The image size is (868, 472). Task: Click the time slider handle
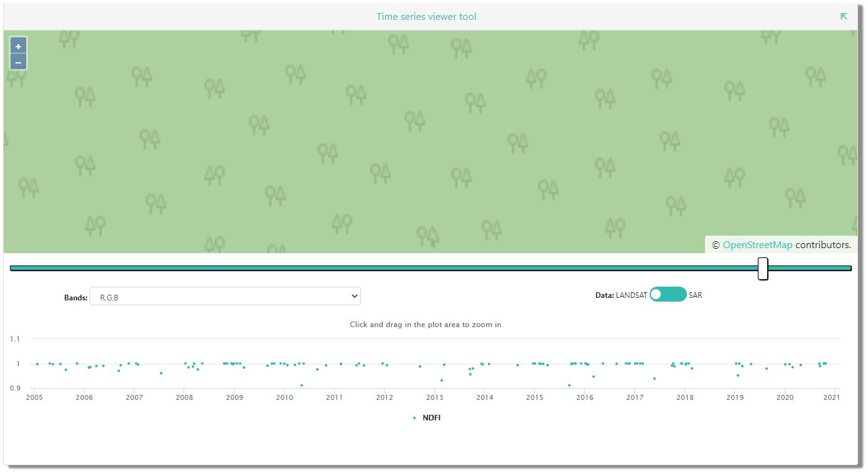click(x=763, y=269)
